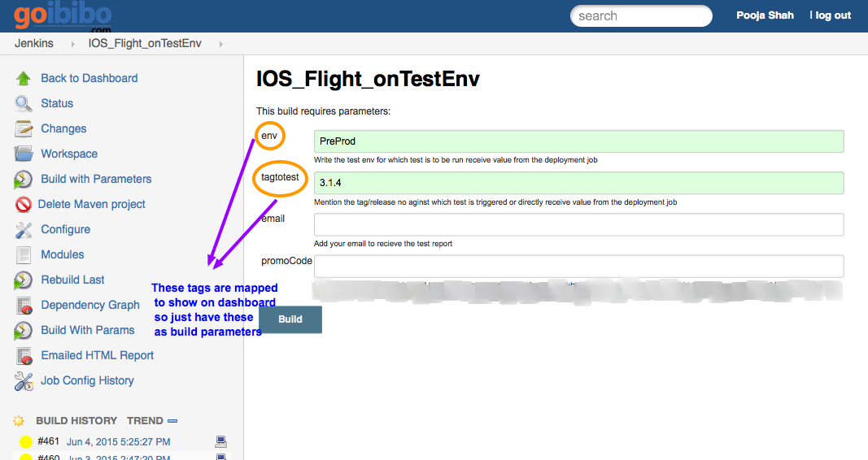
Task: Open the dropdown arrow after Jenkins breadcrumb
Action: click(x=72, y=44)
